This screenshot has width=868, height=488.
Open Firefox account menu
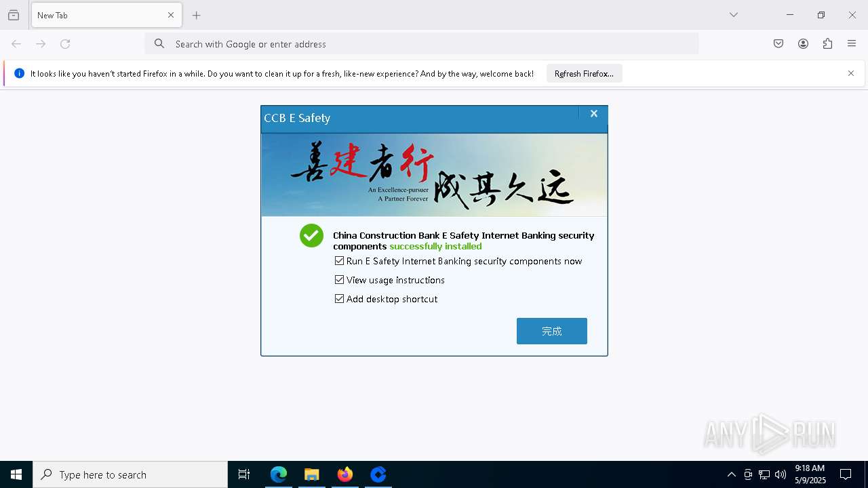click(x=803, y=44)
